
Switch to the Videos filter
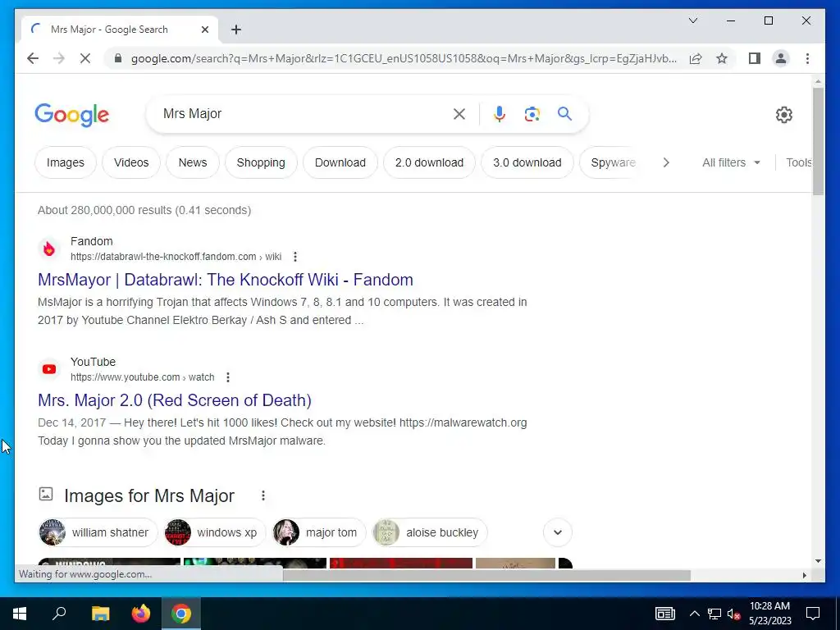tap(131, 162)
